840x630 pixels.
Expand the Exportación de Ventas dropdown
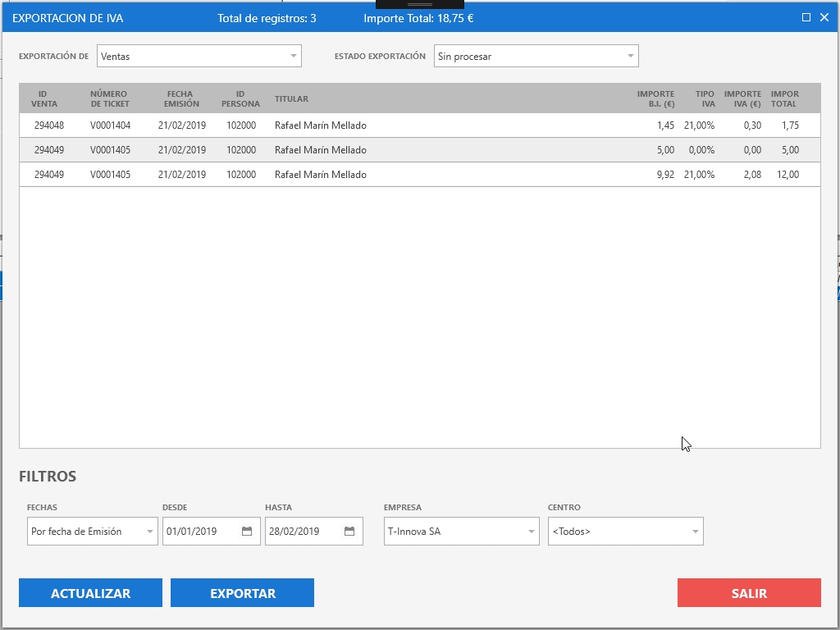pyautogui.click(x=199, y=56)
